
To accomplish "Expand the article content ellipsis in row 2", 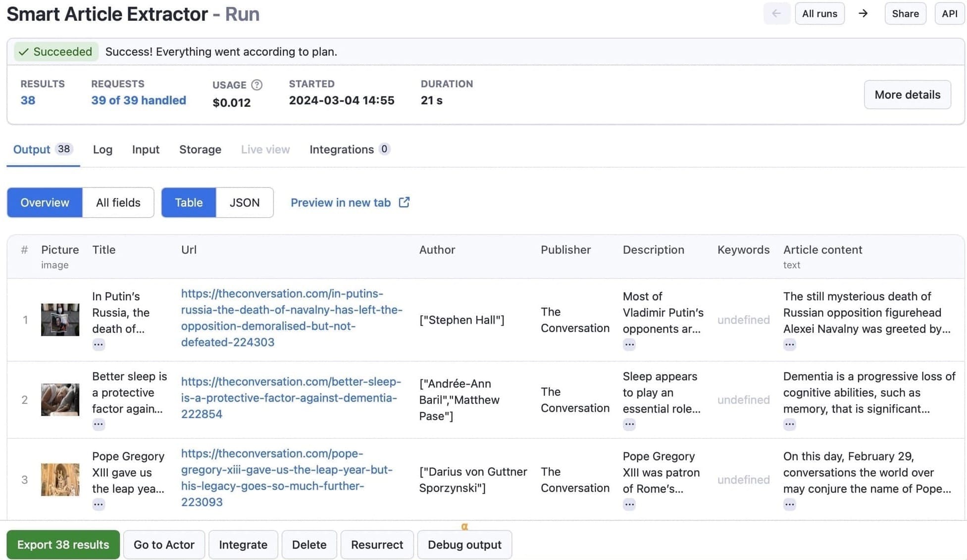I will point(789,424).
